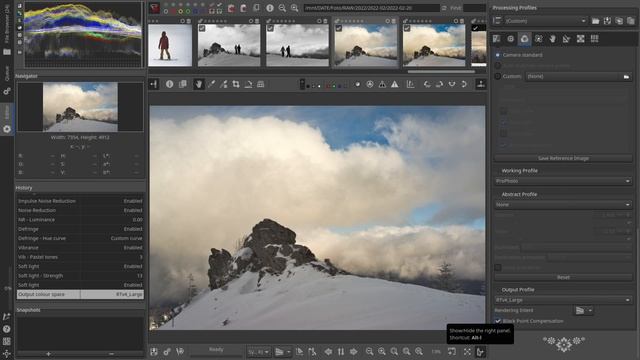
Task: Send image to processing queue
Action: [x=167, y=351]
